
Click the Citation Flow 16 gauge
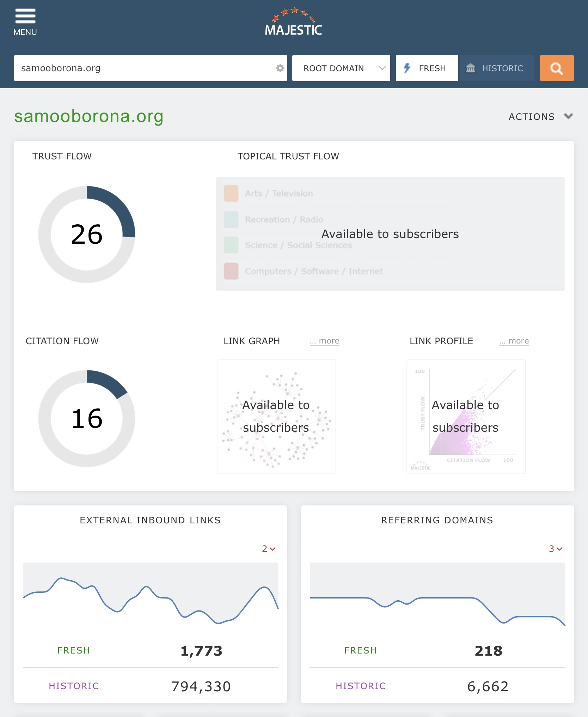click(87, 419)
